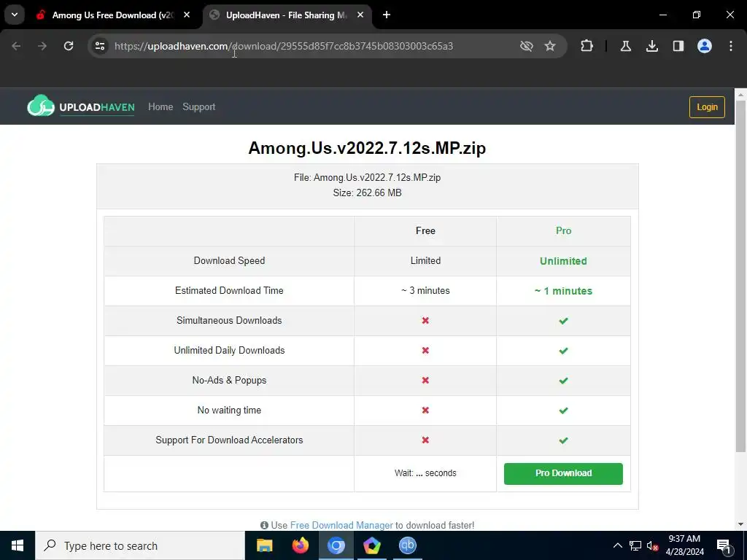The image size is (747, 560).
Task: Click the Login button
Action: coord(707,107)
